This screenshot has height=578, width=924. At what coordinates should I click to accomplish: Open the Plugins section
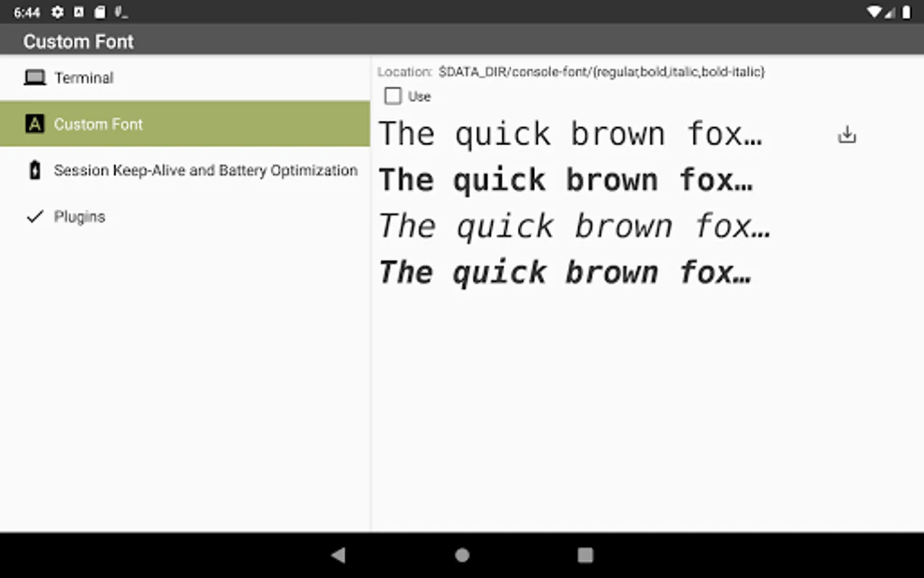(185, 216)
